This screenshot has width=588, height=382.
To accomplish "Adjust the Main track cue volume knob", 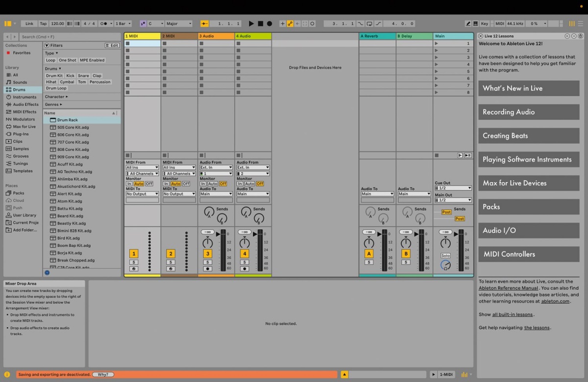I will 445,265.
